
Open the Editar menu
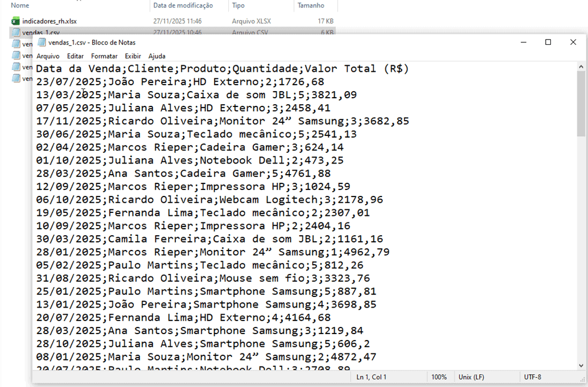[75, 56]
